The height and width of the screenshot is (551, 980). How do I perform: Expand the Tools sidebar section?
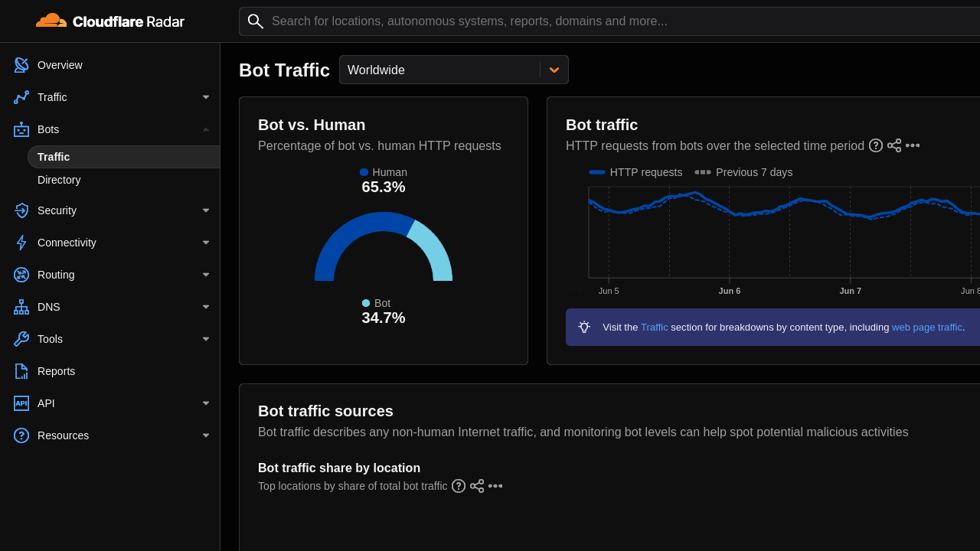tap(206, 339)
